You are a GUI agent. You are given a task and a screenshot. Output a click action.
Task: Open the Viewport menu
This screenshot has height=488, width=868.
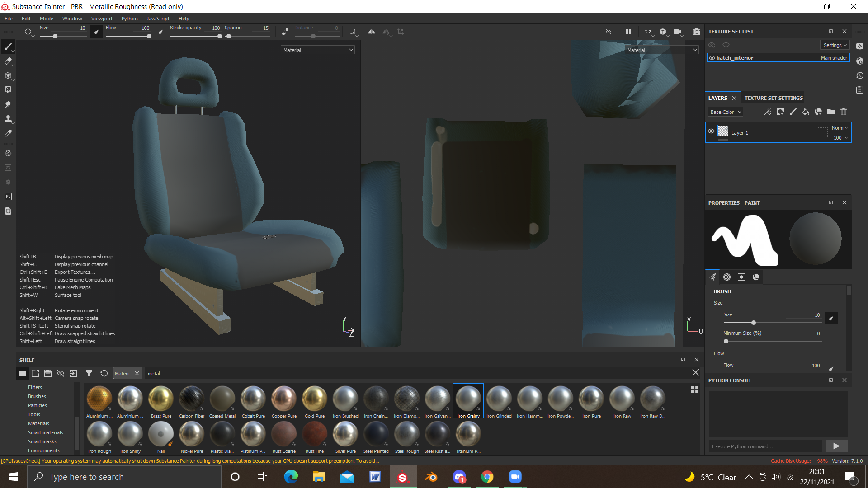102,19
